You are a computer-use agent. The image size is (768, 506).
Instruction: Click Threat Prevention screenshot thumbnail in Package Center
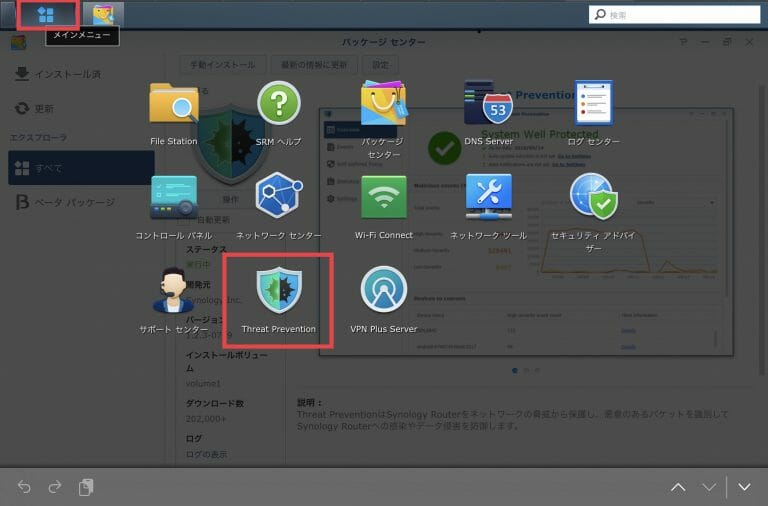[527, 232]
